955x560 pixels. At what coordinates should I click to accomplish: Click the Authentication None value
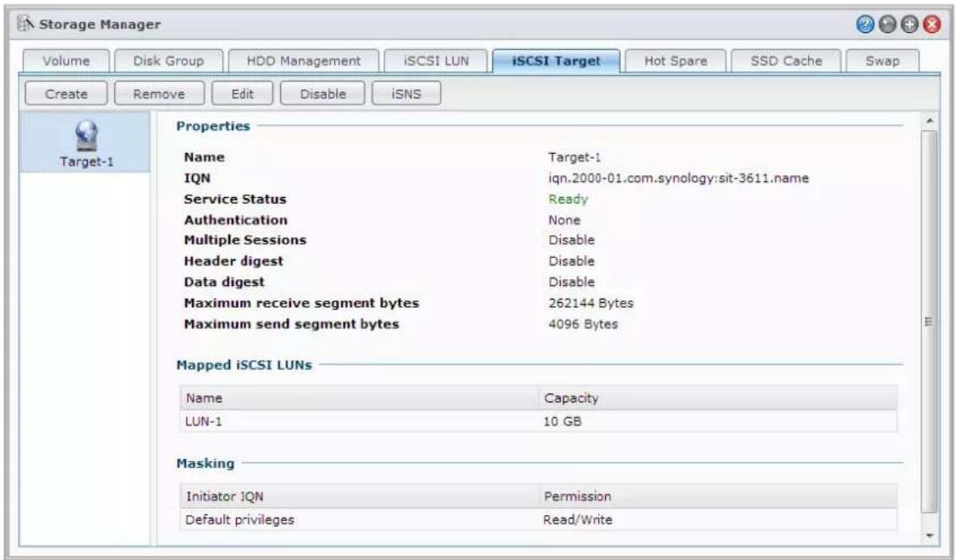click(x=564, y=220)
